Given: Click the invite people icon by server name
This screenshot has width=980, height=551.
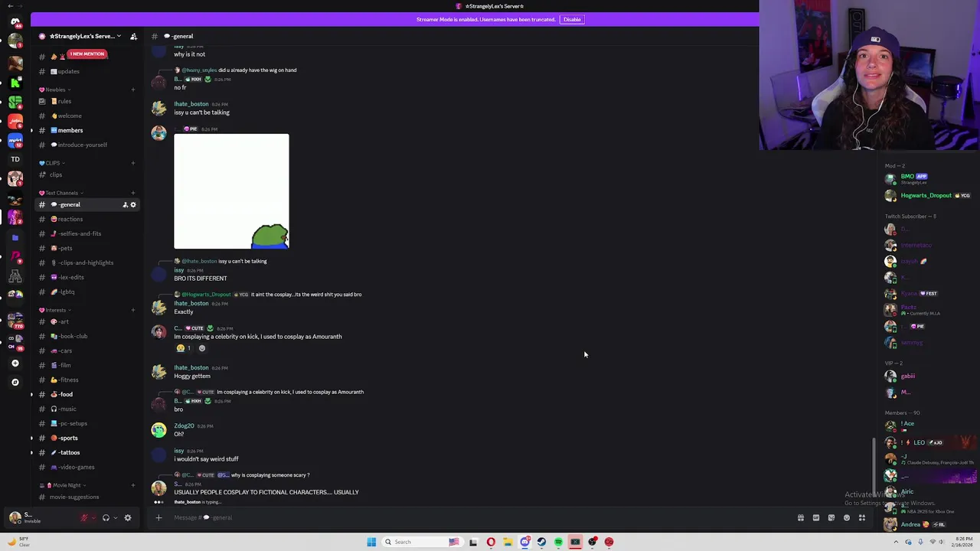Looking at the screenshot, I should 133,36.
